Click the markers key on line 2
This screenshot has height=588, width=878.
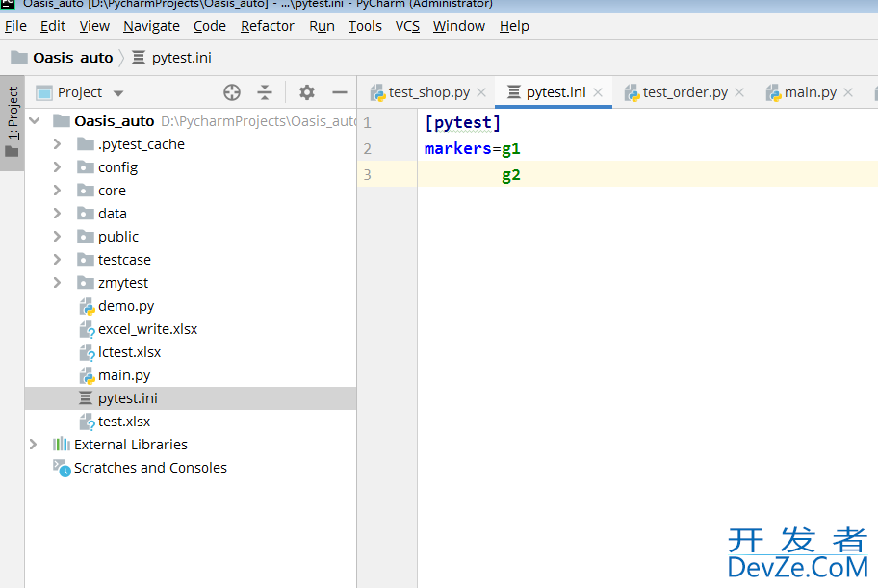[457, 149]
